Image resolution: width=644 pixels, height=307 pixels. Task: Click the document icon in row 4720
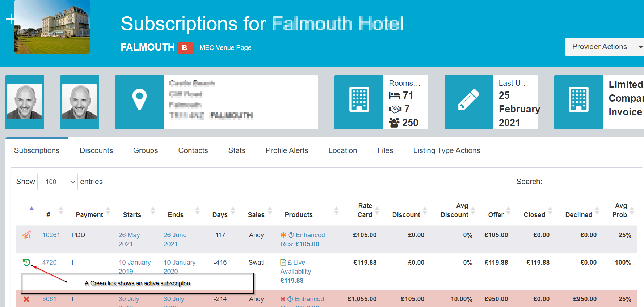coord(283,263)
